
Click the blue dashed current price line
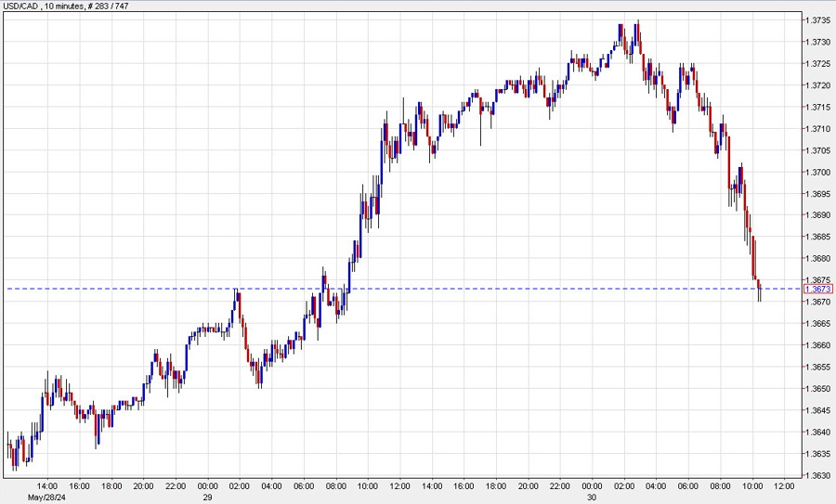402,289
